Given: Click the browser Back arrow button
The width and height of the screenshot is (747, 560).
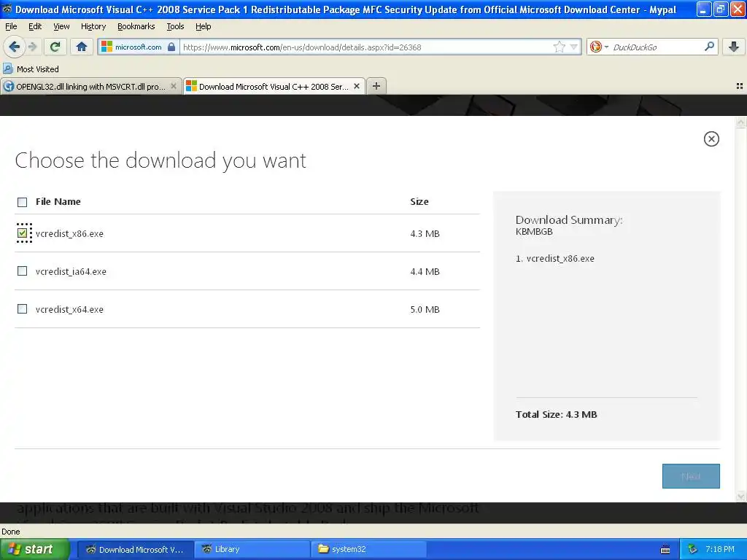Looking at the screenshot, I should (x=14, y=47).
